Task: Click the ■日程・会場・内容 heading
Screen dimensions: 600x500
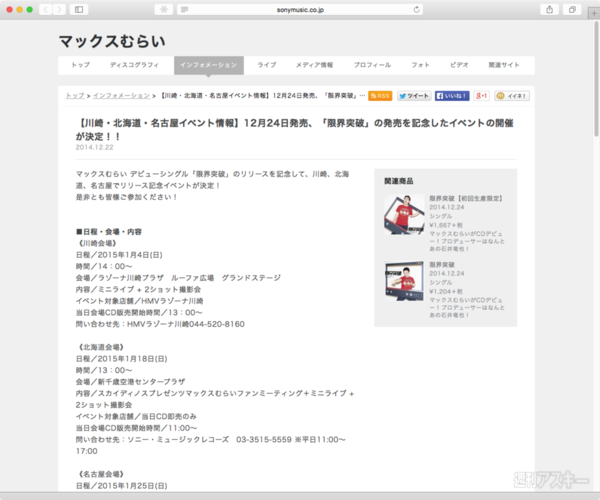Action: pyautogui.click(x=109, y=232)
